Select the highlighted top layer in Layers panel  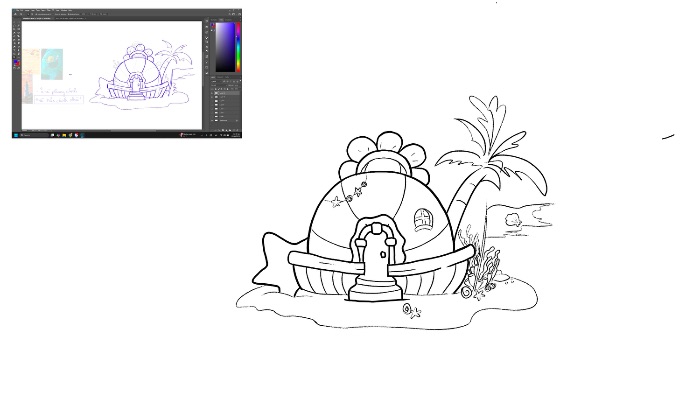tap(225, 93)
